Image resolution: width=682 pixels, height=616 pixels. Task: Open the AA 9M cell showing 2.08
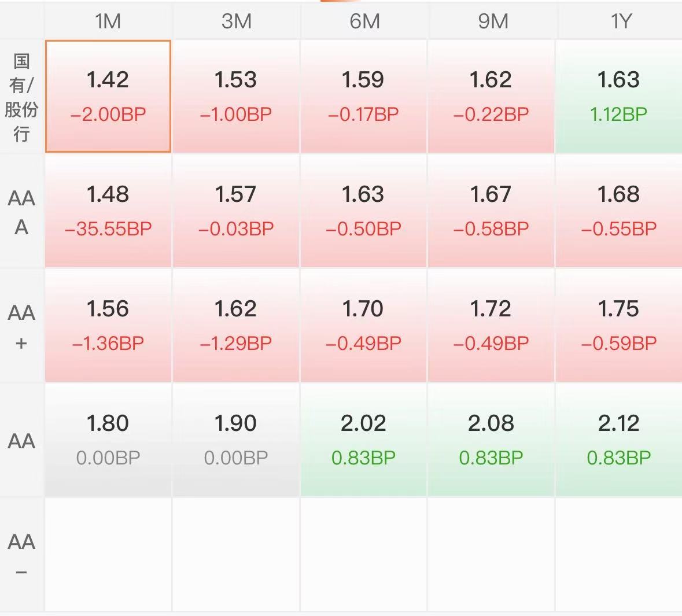coord(491,440)
